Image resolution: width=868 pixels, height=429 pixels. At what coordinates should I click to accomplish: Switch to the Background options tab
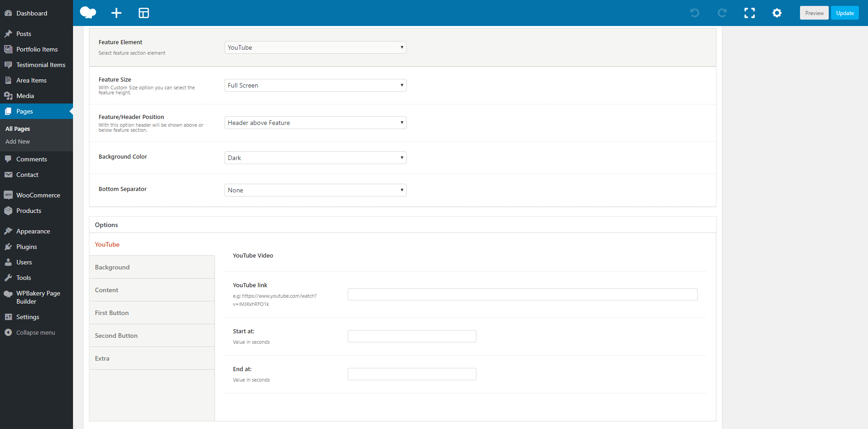(152, 267)
